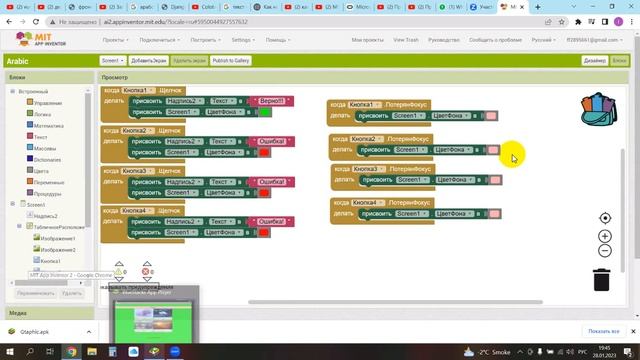Click the taskbar app preview thumbnail

(153, 322)
